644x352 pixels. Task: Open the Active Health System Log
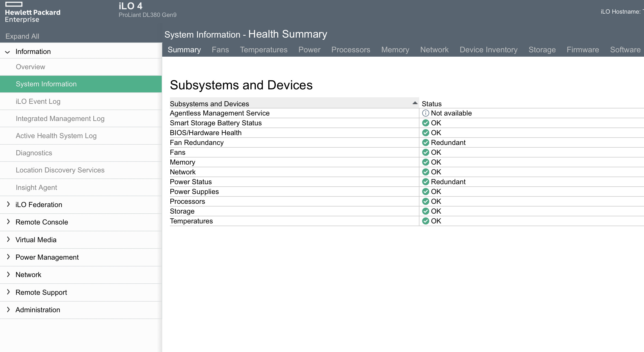pos(56,136)
